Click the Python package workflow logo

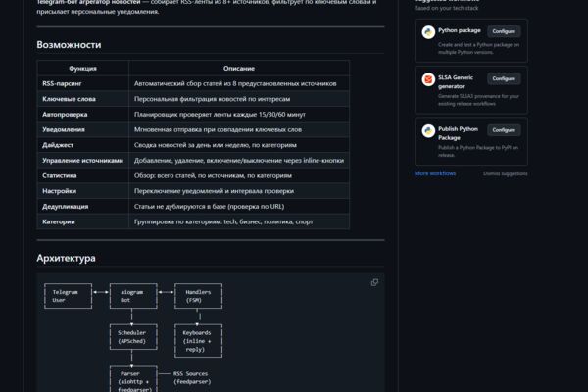click(428, 32)
